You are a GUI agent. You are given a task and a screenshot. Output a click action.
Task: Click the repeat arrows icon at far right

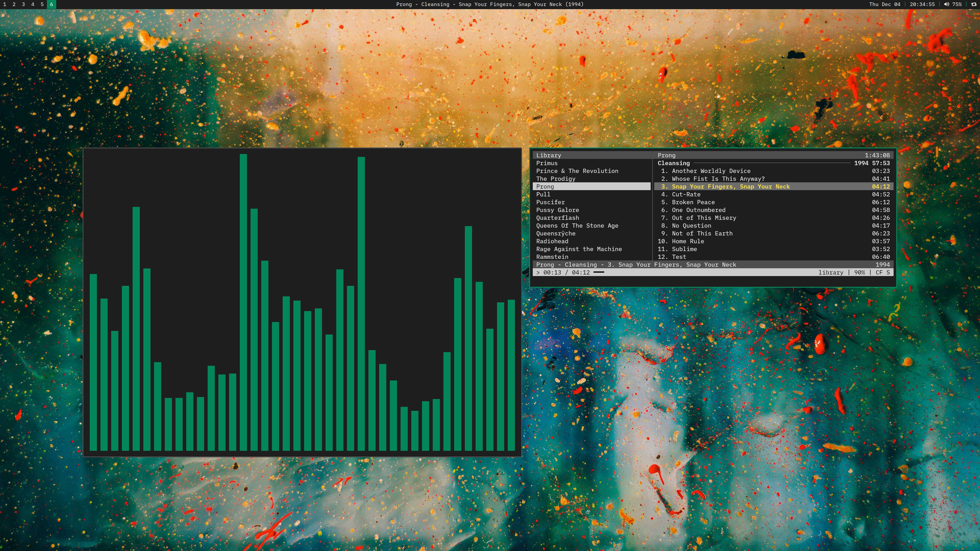coord(974,4)
